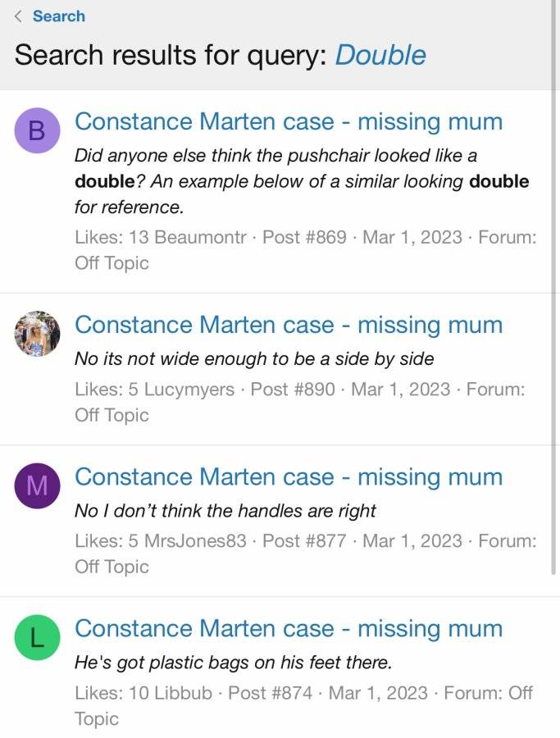Open the purple M avatar for MrsJones83

point(37,485)
